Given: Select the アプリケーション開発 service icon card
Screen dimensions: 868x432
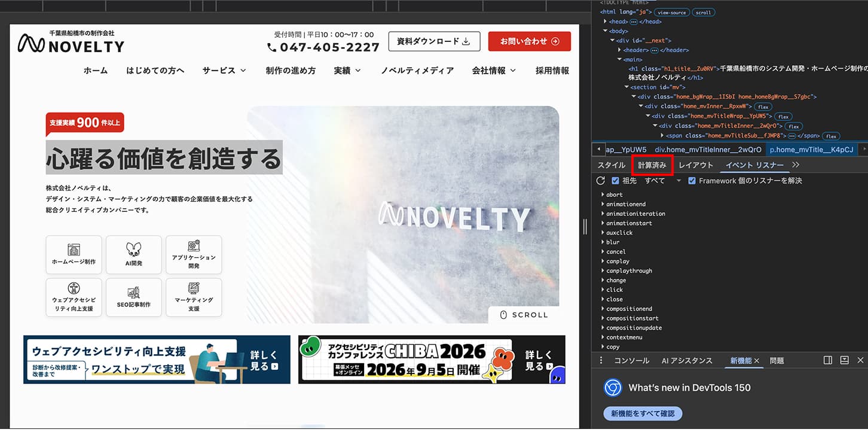Looking at the screenshot, I should [194, 255].
